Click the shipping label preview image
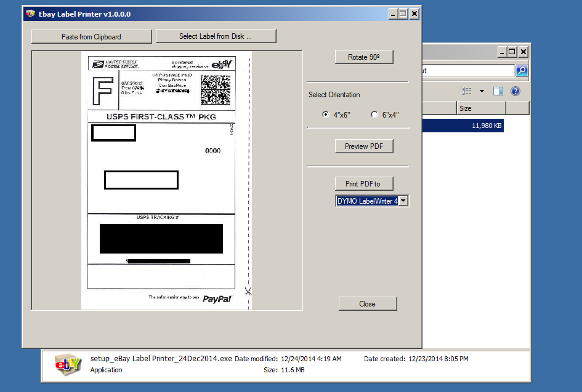 click(x=167, y=180)
